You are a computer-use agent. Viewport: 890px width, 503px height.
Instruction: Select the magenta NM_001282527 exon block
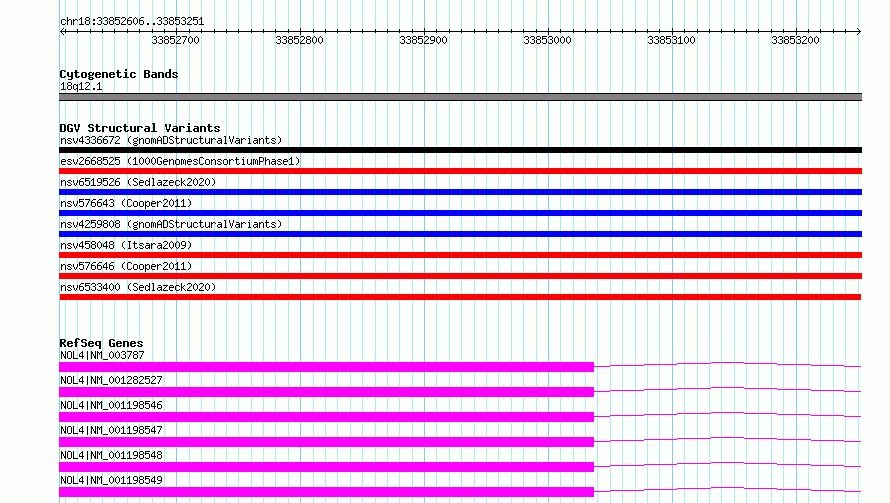[x=326, y=392]
